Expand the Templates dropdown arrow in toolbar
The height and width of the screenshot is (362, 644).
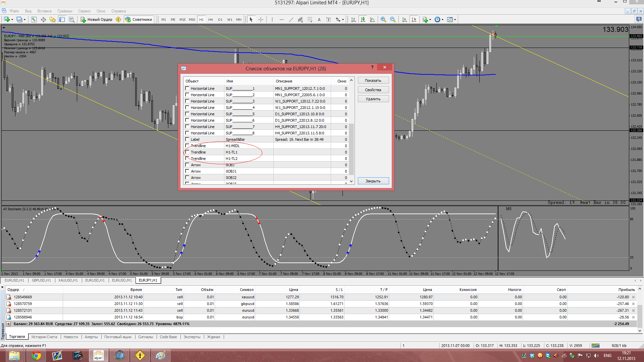[x=455, y=19]
